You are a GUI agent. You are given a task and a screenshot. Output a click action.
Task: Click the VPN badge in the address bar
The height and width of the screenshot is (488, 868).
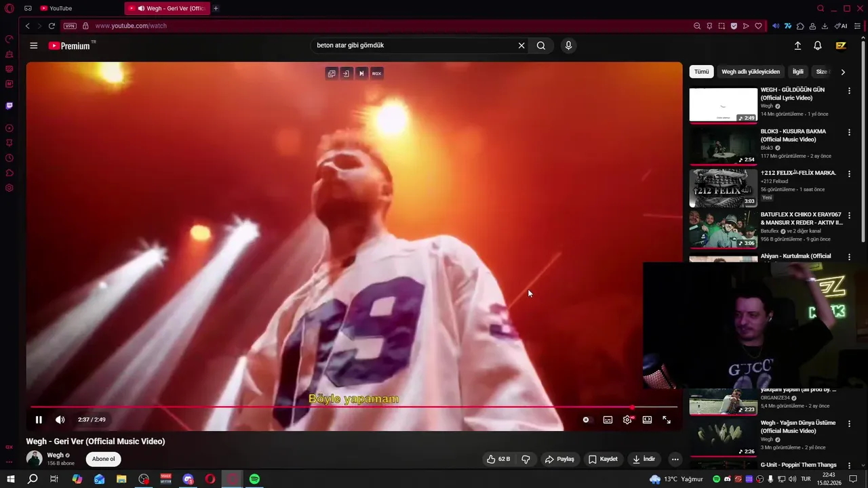pos(70,26)
